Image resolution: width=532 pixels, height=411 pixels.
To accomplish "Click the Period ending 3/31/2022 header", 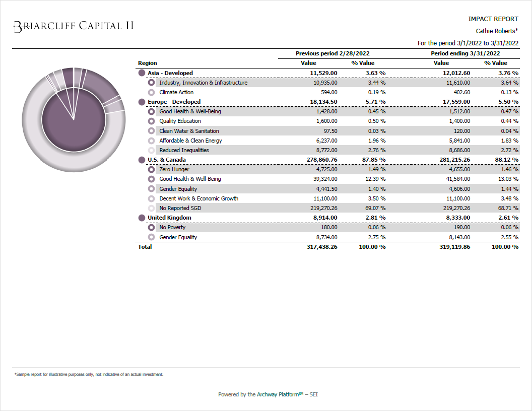I will (465, 53).
